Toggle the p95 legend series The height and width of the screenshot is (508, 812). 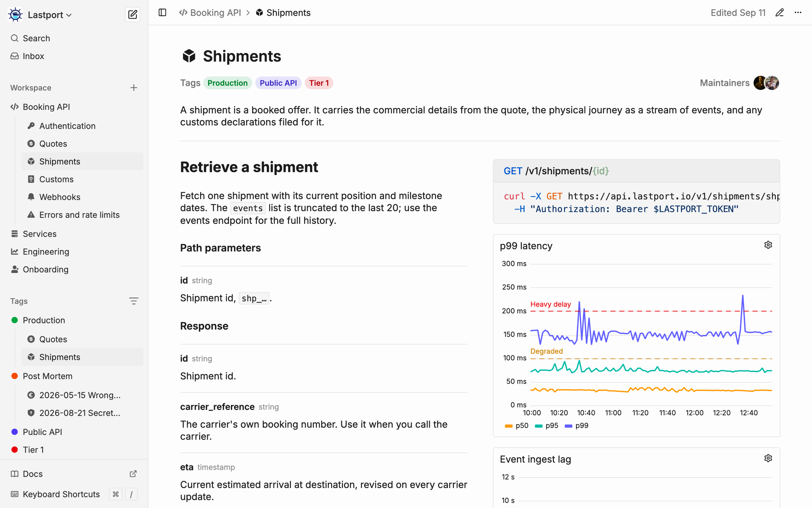click(x=547, y=425)
